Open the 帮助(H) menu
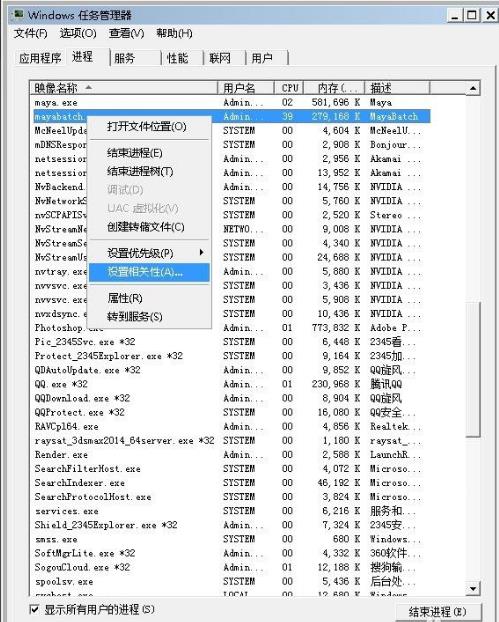 (175, 33)
